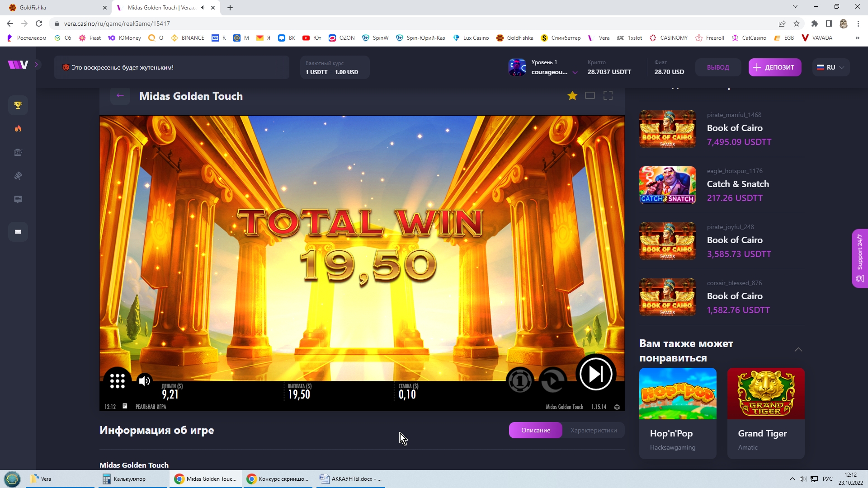This screenshot has height=488, width=868.
Task: Mute the tab audio on Midas tab
Action: [x=203, y=8]
